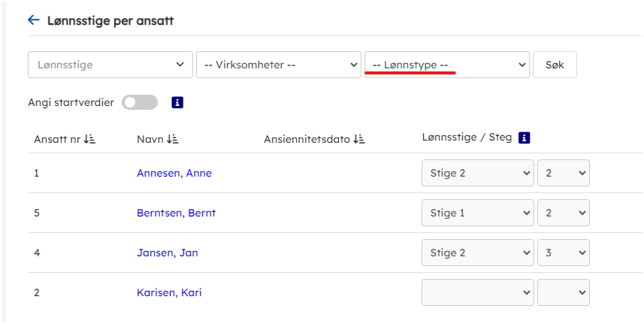Click info icon next to Angi startverdier
Viewport: 644px width, 324px height.
click(177, 103)
